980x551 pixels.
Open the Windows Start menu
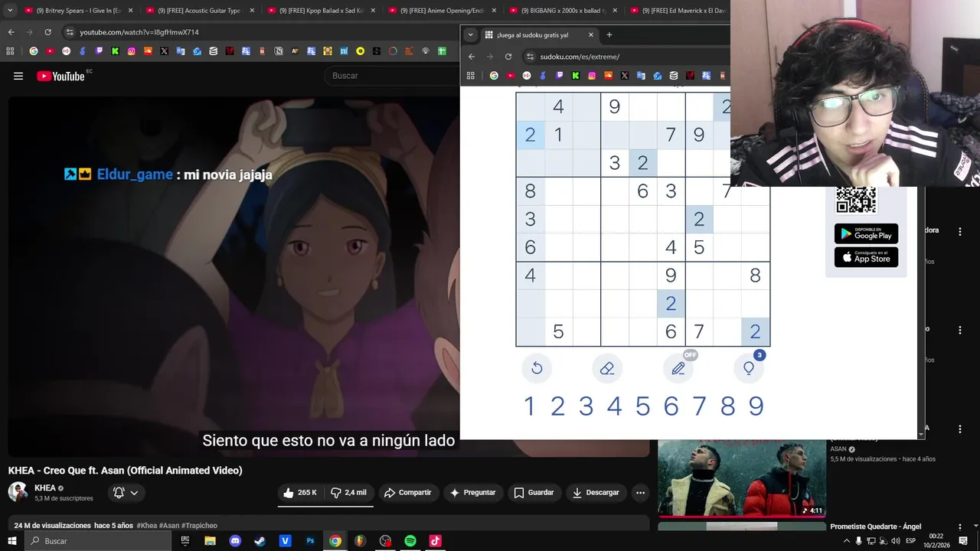(x=12, y=541)
